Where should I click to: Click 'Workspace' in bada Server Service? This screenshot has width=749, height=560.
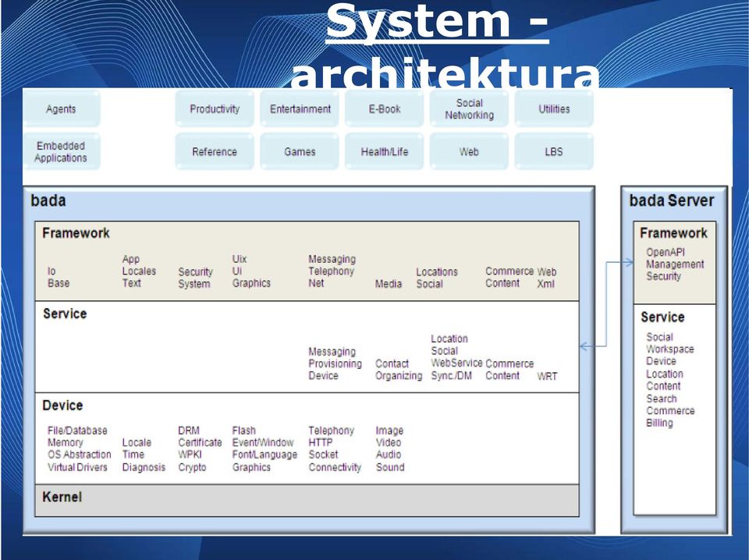(x=669, y=349)
